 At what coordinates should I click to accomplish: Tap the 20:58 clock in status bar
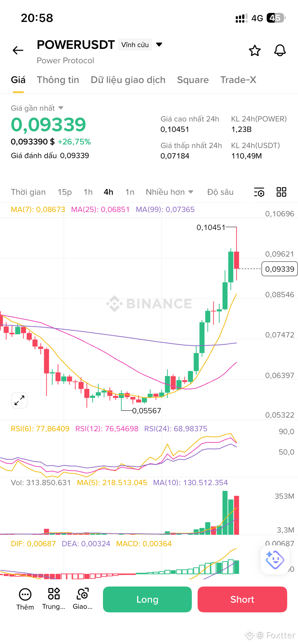[37, 18]
